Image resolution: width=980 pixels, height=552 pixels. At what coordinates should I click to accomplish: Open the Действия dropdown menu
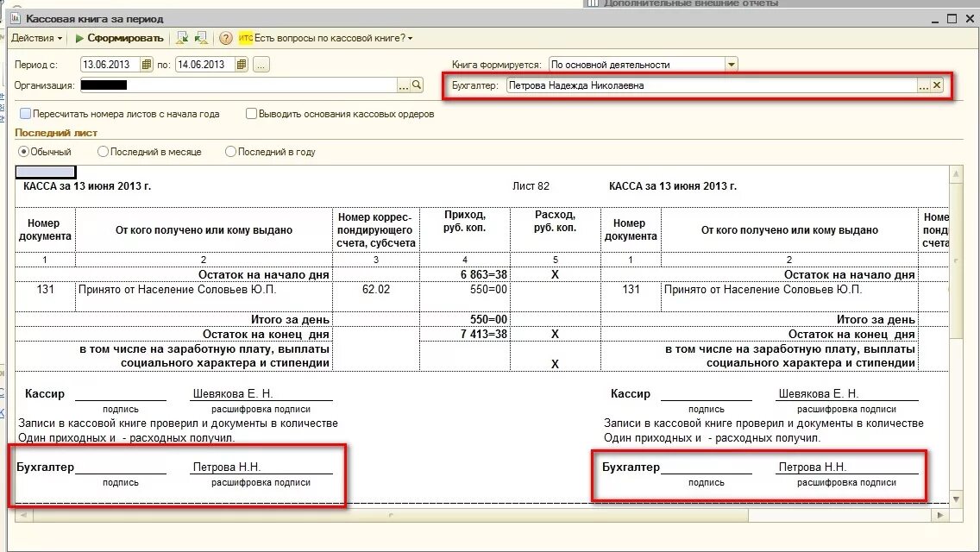(37, 38)
